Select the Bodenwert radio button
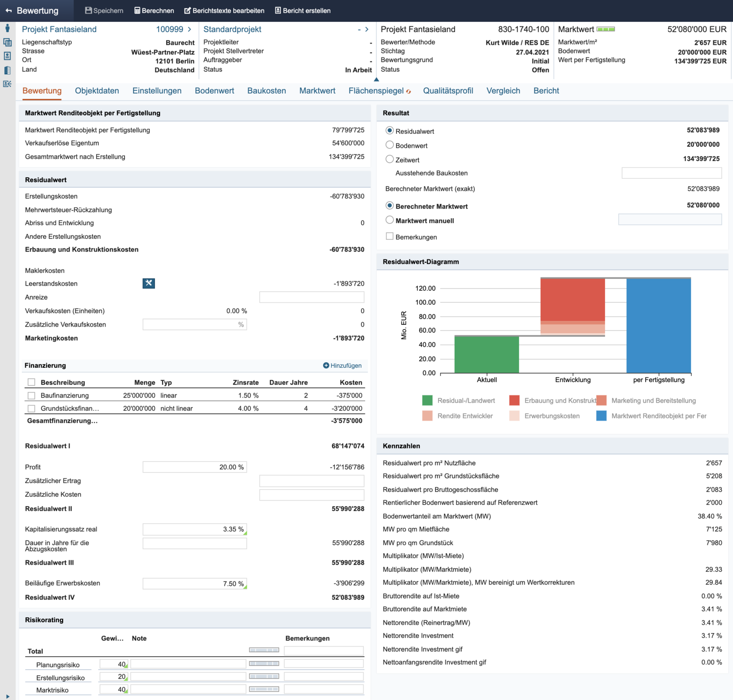The image size is (733, 700). [389, 145]
